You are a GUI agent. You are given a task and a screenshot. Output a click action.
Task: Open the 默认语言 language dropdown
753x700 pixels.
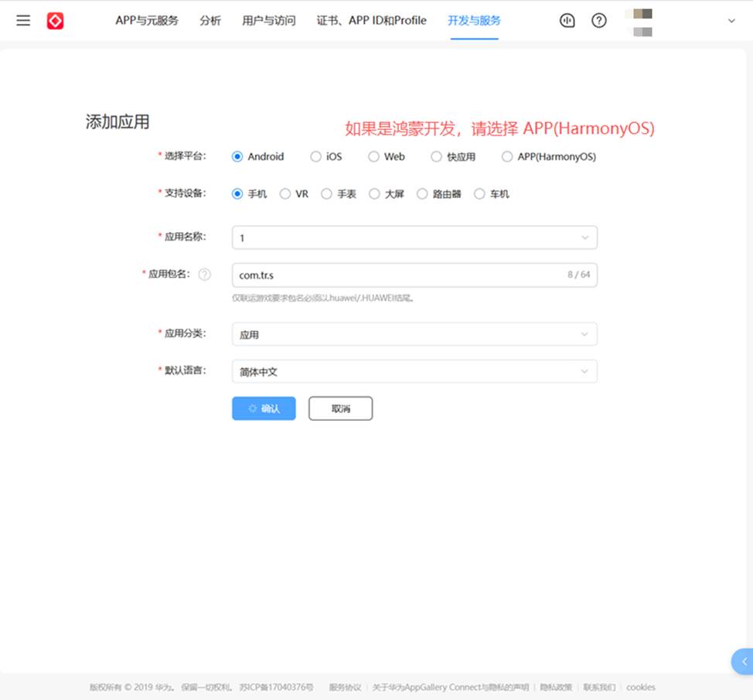[414, 371]
